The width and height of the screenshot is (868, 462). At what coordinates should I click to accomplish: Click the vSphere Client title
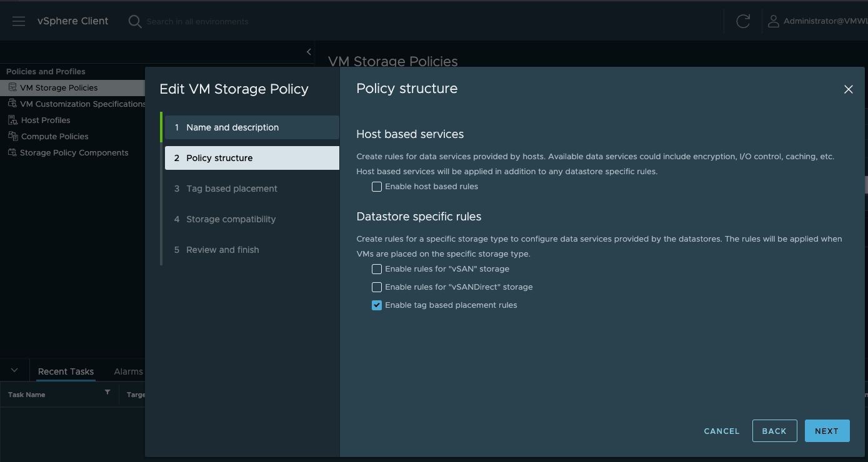(x=72, y=21)
